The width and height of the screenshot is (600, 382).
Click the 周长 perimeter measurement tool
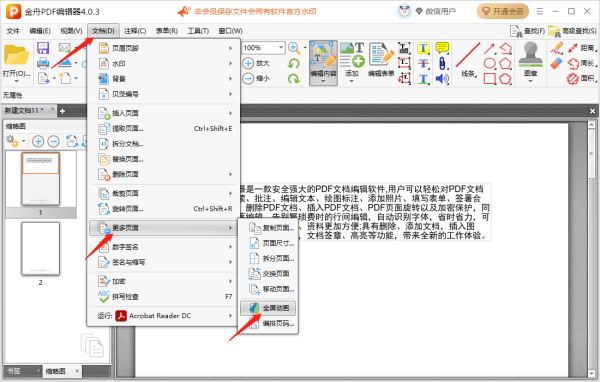(582, 63)
